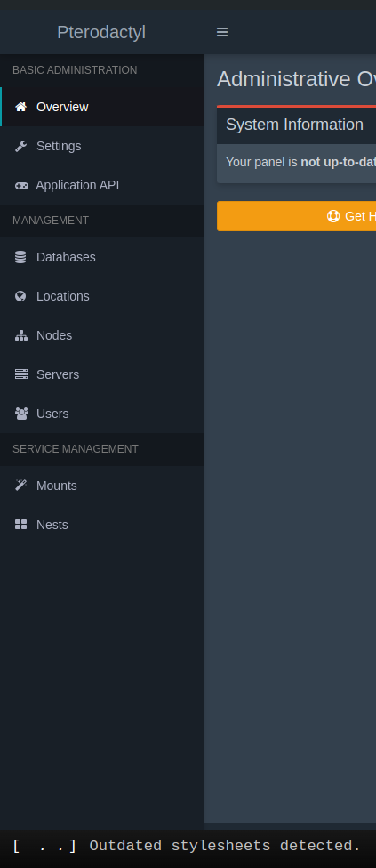Click the group icon beside Users
376x868 pixels.
coord(21,414)
